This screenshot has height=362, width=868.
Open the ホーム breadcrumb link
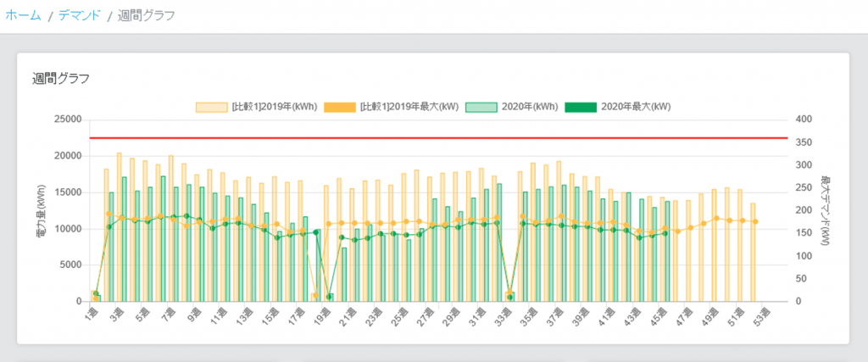click(23, 15)
